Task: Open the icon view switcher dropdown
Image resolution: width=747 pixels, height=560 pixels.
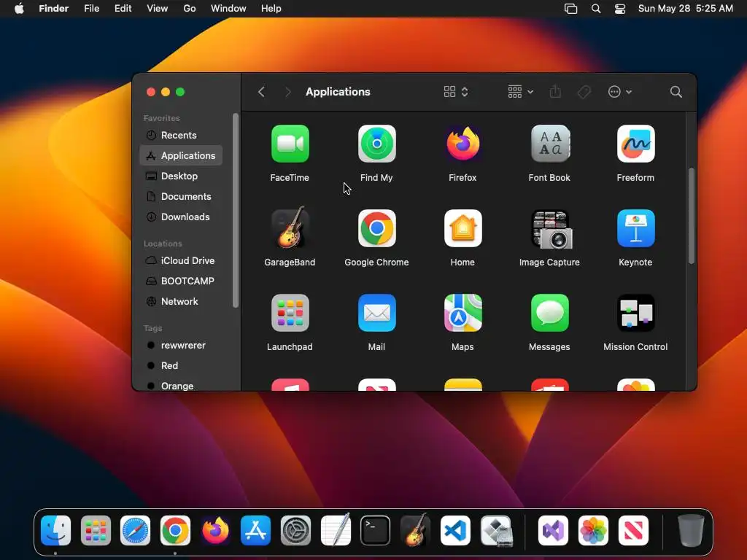Action: [456, 92]
